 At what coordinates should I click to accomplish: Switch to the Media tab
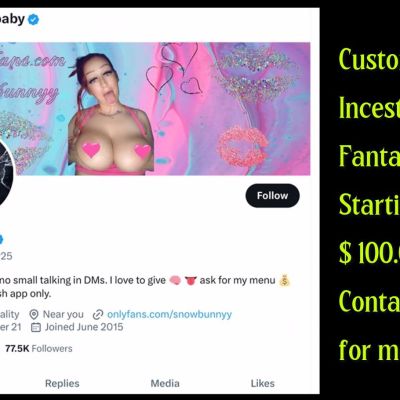165,383
